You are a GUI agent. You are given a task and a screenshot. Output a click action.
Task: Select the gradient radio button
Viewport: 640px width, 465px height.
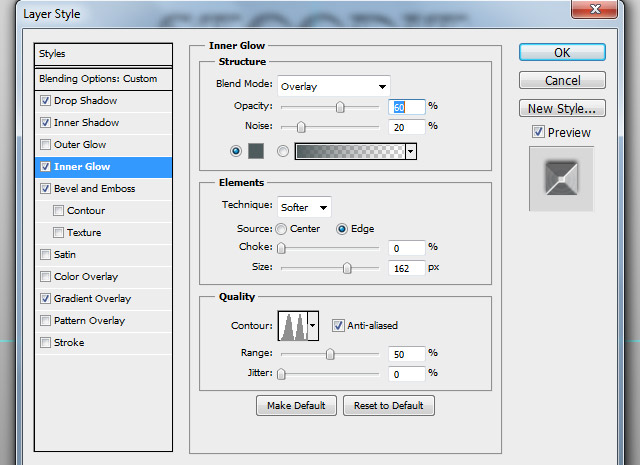tap(282, 151)
